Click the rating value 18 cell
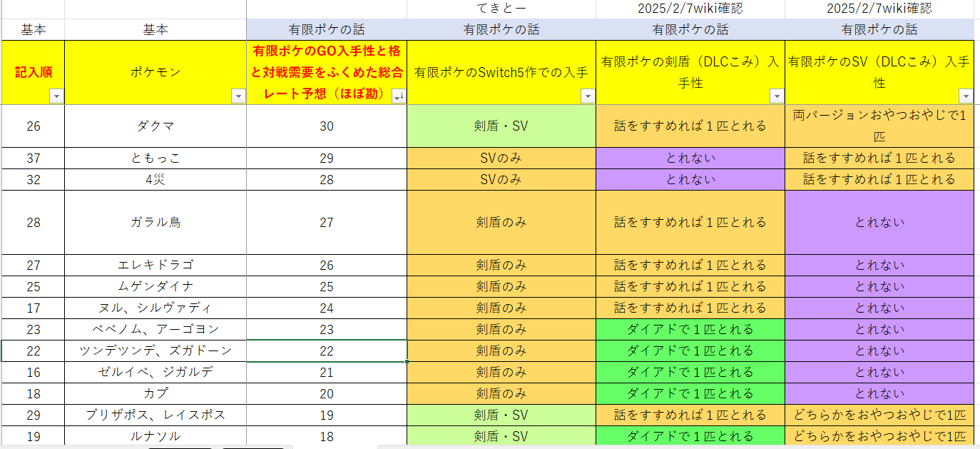The image size is (980, 449). [327, 436]
